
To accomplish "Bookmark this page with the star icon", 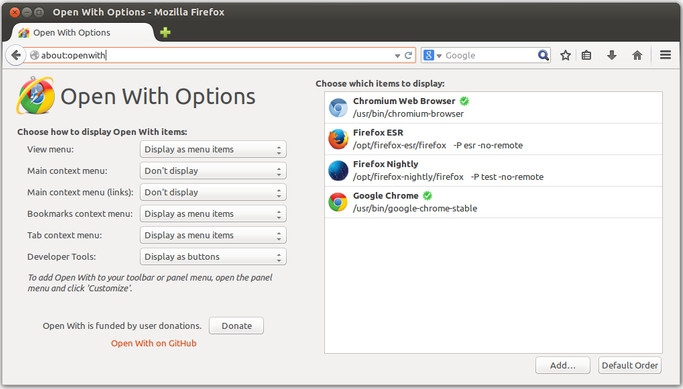I will click(565, 55).
